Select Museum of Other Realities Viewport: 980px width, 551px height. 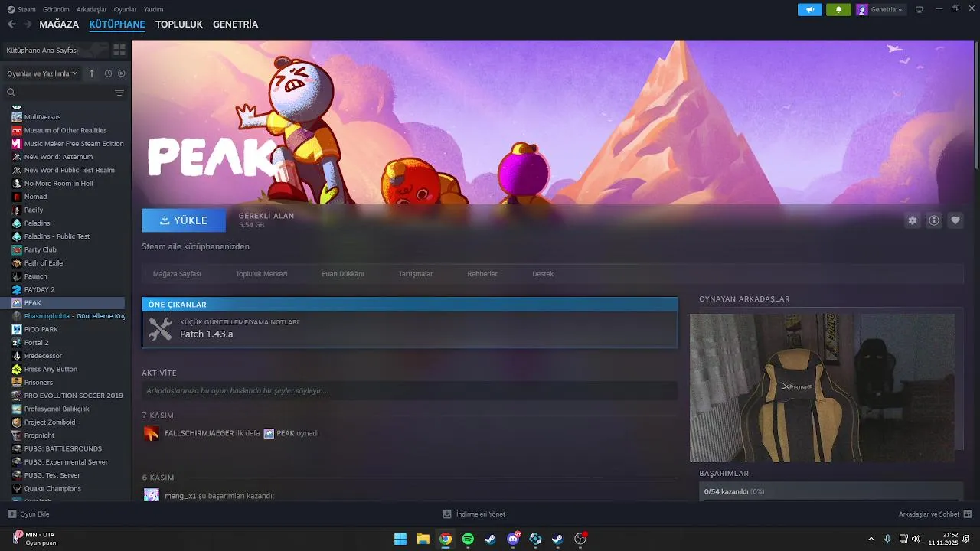[65, 130]
